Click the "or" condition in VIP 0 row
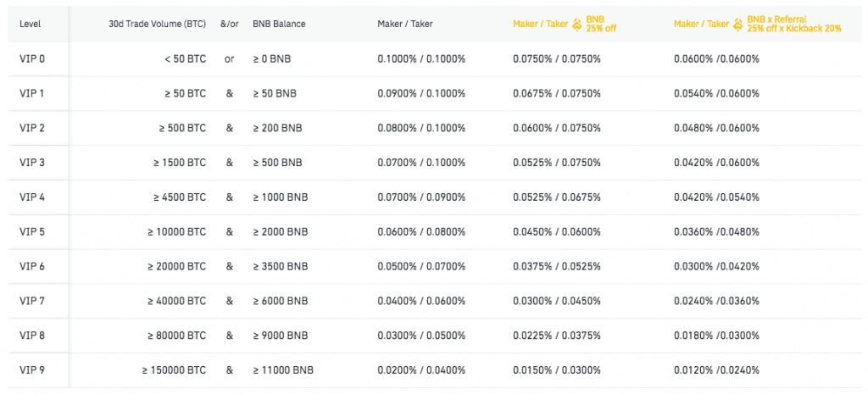Screen dimensions: 868x394 [x=229, y=58]
